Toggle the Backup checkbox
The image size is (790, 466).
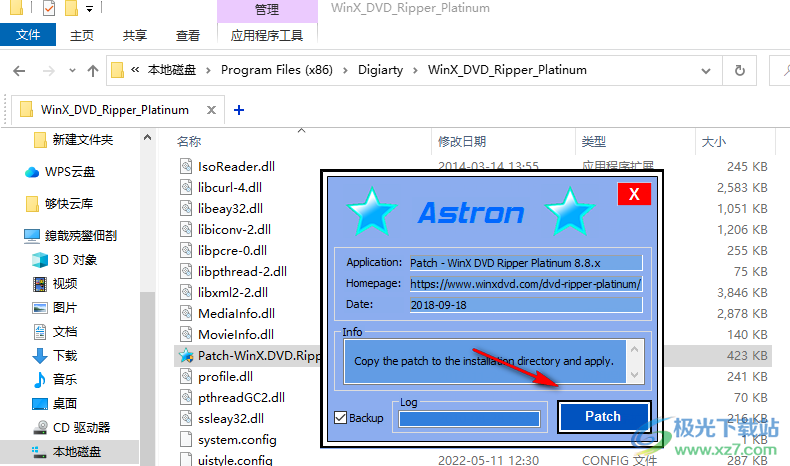(x=341, y=418)
